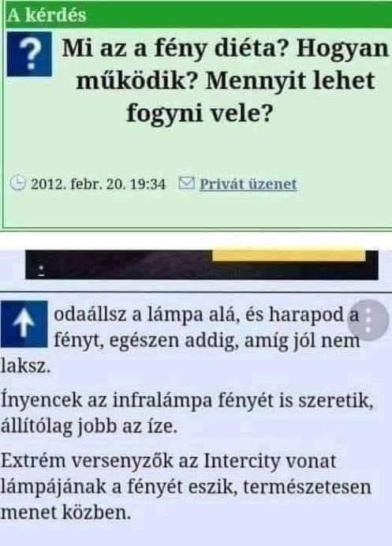The height and width of the screenshot is (546, 392).
Task: Open the three-dot options menu
Action: pos(368,320)
